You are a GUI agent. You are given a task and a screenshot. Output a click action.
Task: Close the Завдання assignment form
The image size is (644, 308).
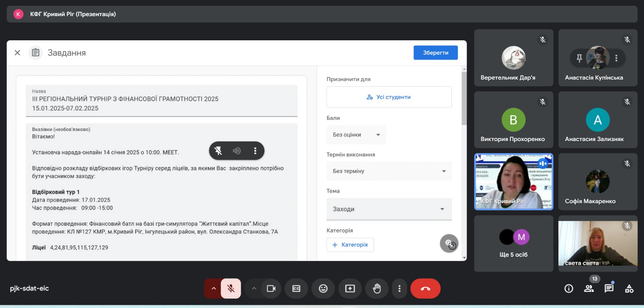17,52
